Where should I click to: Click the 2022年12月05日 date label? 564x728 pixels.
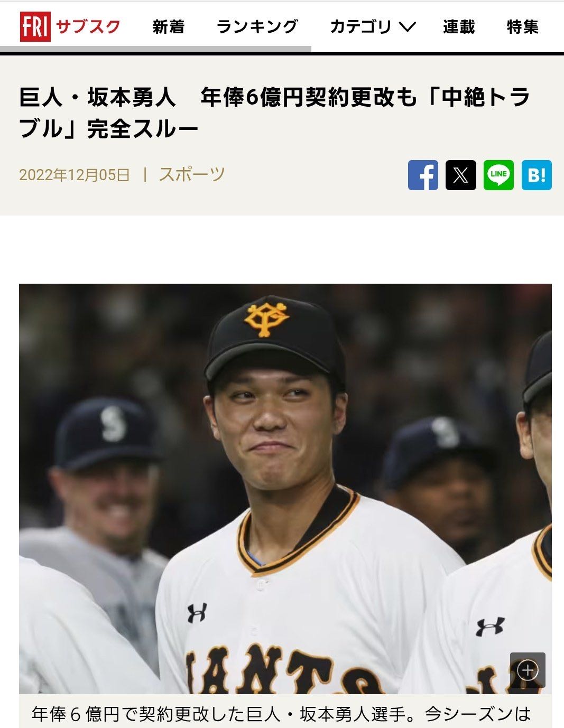click(x=75, y=175)
